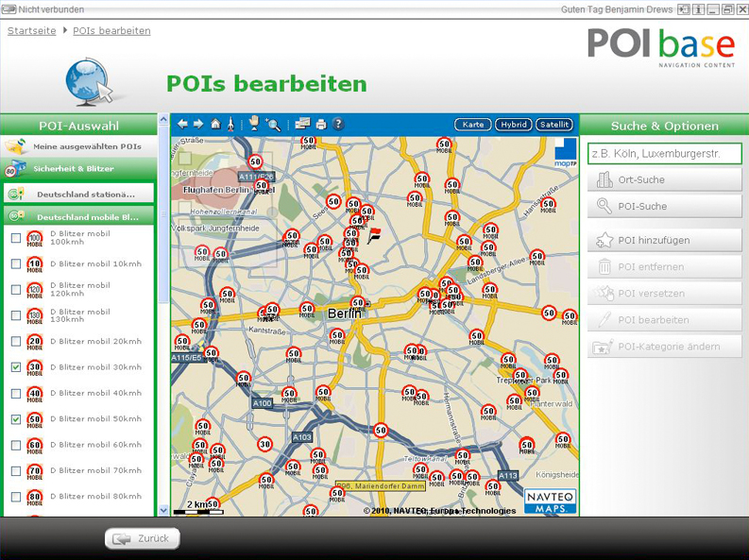Click the home icon in map toolbar
Image resolution: width=749 pixels, height=560 pixels.
[x=215, y=124]
